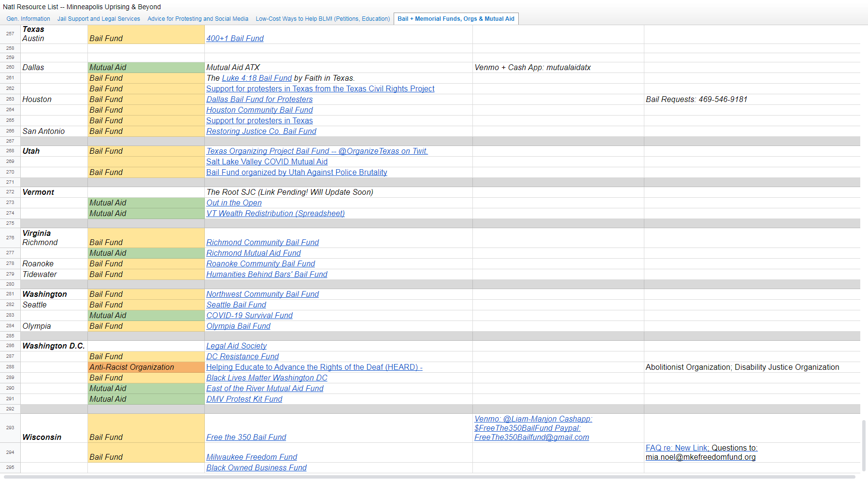Open the 400+1 Bail Fund link
The image size is (868, 481).
(x=235, y=39)
